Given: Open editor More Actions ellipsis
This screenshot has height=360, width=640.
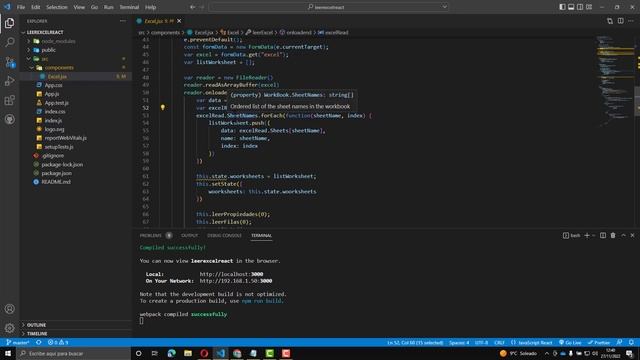Looking at the screenshot, I should point(631,21).
